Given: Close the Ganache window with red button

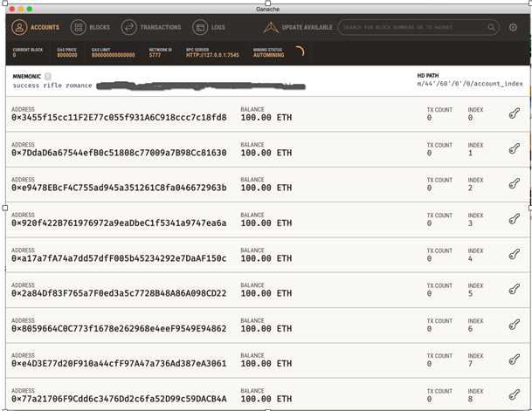Looking at the screenshot, I should pyautogui.click(x=12, y=9).
